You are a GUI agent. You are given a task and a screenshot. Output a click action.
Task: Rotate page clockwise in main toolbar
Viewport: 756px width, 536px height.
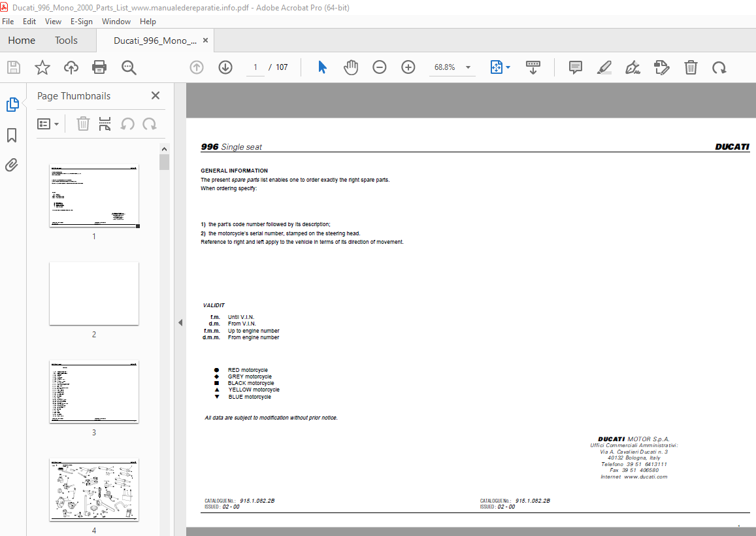click(719, 67)
